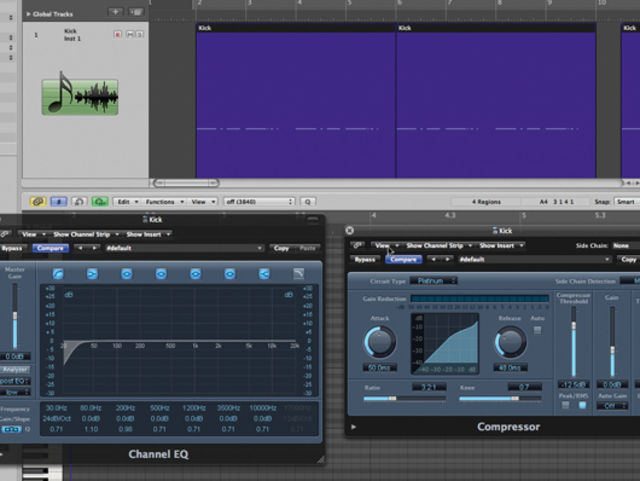This screenshot has width=640, height=481.
Task: Open the Edit menu in piano roll
Action: point(127,202)
